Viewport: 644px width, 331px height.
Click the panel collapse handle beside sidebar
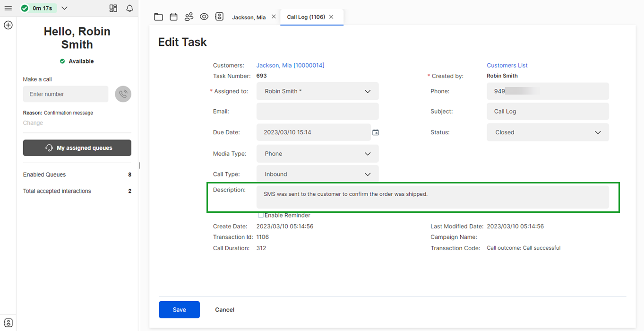click(139, 165)
